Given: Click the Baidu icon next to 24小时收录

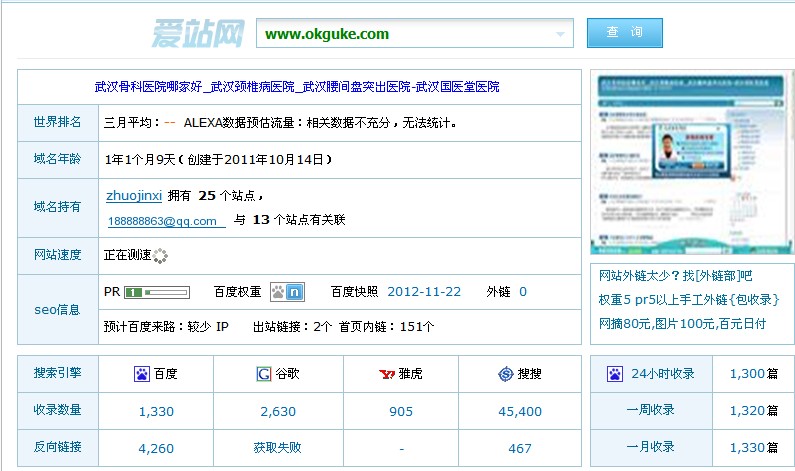Looking at the screenshot, I should coord(615,374).
